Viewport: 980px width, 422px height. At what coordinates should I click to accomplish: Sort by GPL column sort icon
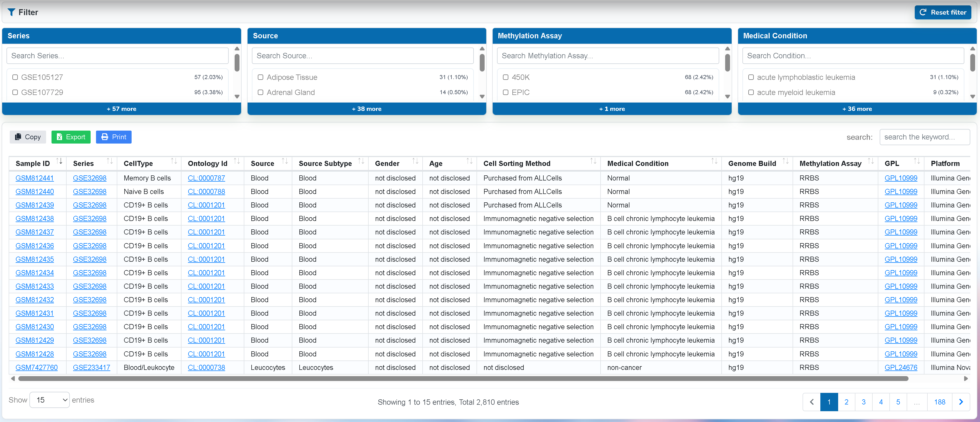pos(916,161)
